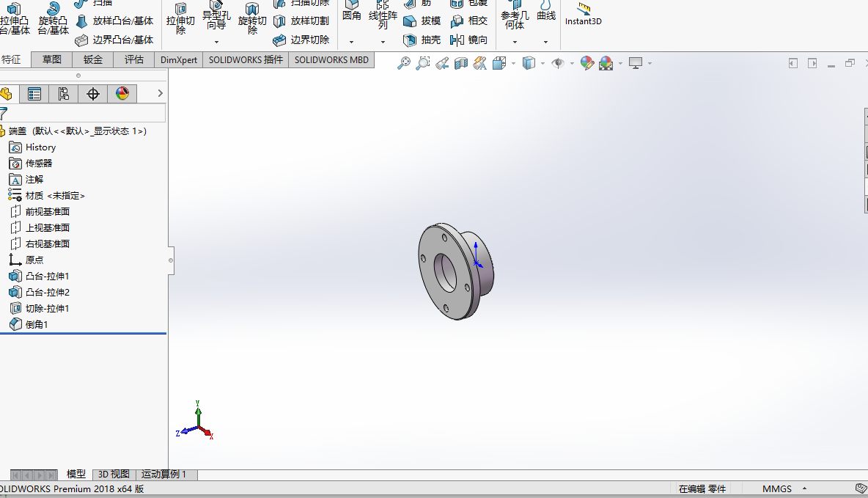Collapse the feature tree panel handle

click(171, 260)
